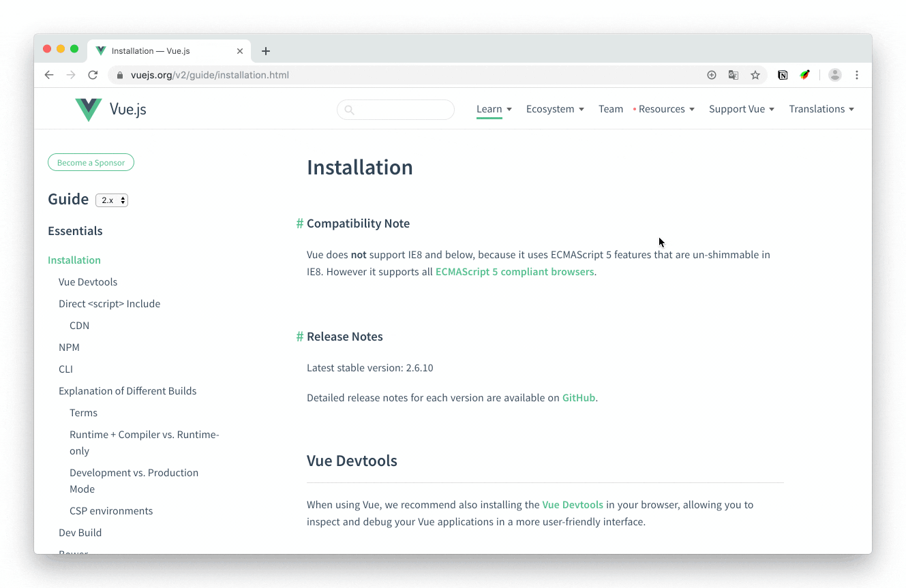Click the translate page icon
The height and width of the screenshot is (588, 906).
click(734, 75)
